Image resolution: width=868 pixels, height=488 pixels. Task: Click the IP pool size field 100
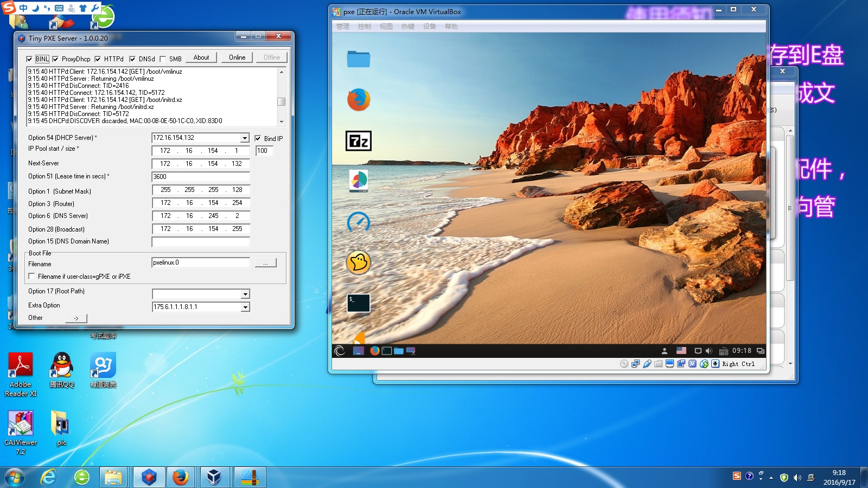click(x=265, y=151)
